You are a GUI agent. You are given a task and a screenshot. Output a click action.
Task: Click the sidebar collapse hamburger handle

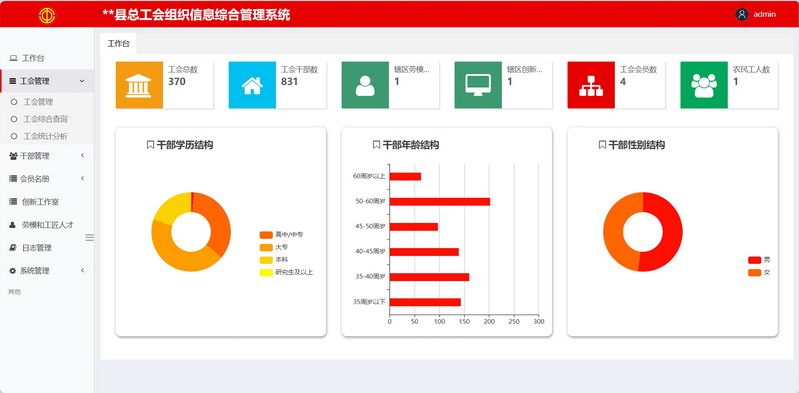click(x=89, y=238)
